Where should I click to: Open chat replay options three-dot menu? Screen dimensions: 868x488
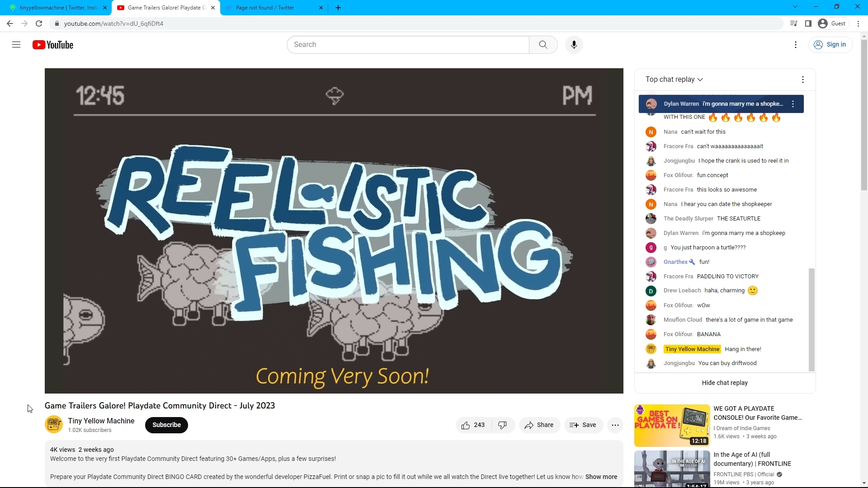[x=802, y=80]
